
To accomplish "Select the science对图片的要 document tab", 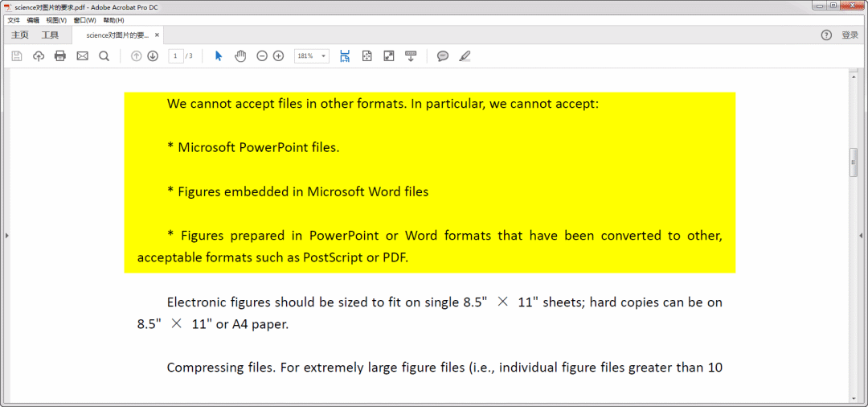I will 117,35.
